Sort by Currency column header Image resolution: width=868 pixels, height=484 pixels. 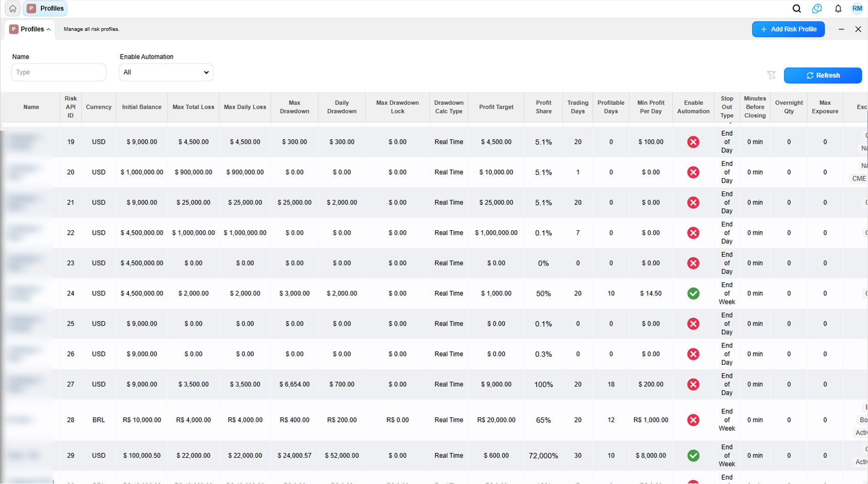[98, 107]
